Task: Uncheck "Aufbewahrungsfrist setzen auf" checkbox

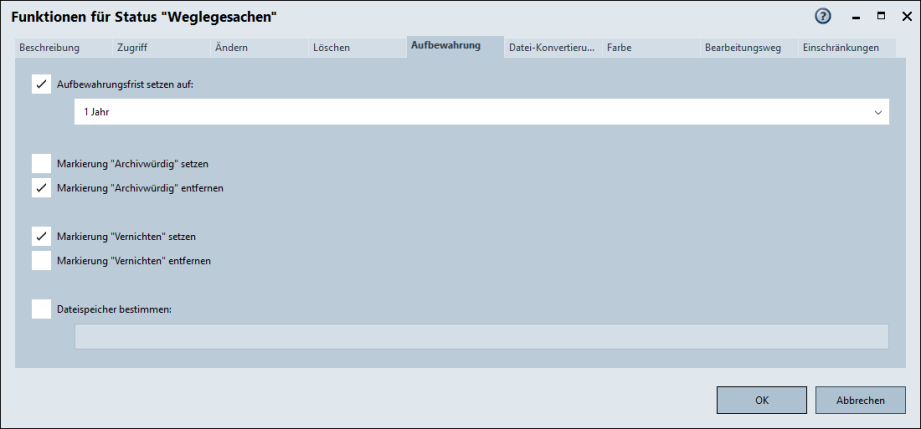Action: tap(41, 85)
